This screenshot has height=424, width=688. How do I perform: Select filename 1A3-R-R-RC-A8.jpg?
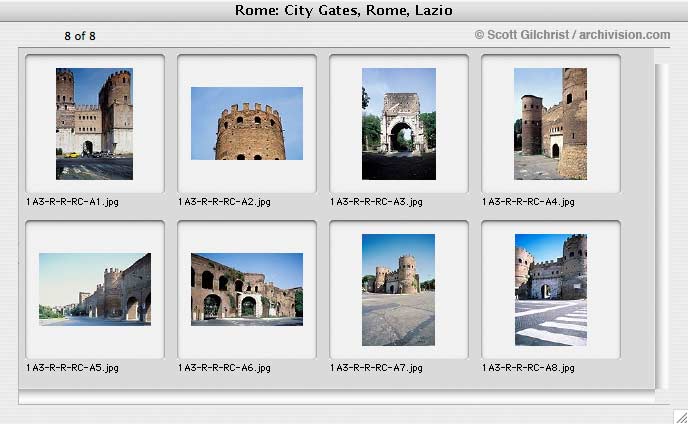click(x=528, y=368)
